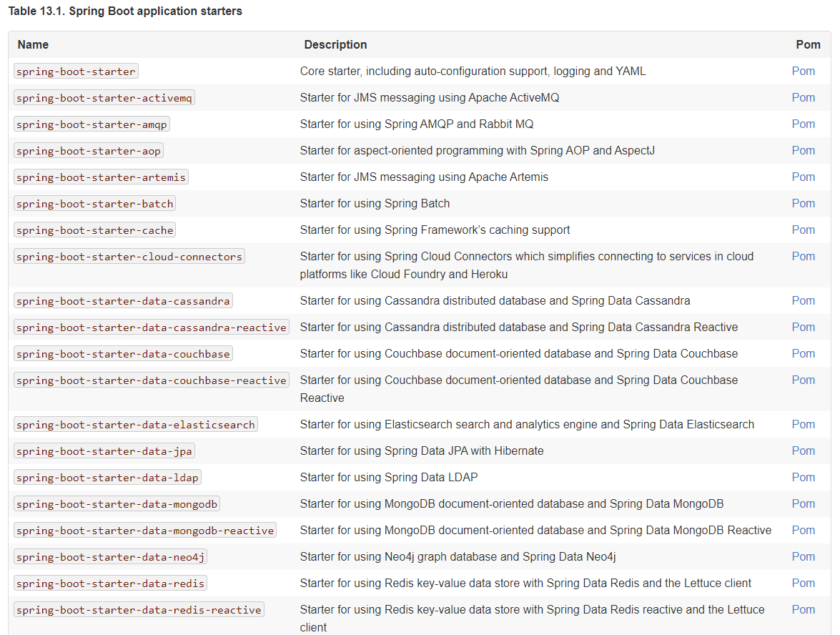Follow Pom link for data-cassandra-reactive starter
This screenshot has width=840, height=635.
pos(803,327)
